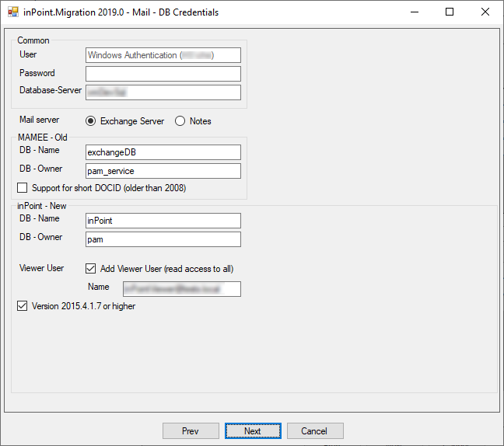Viewport: 504px width, 446px height.
Task: Click the DB-Owner field containing pam_service
Action: click(163, 171)
